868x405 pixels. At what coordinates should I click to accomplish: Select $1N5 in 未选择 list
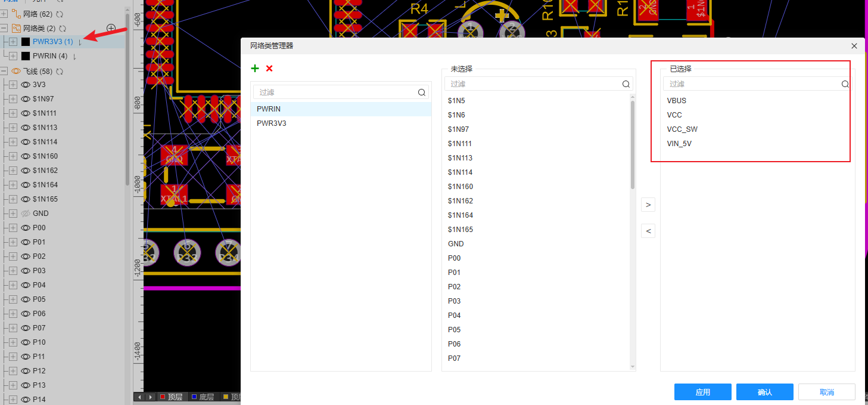(x=456, y=101)
